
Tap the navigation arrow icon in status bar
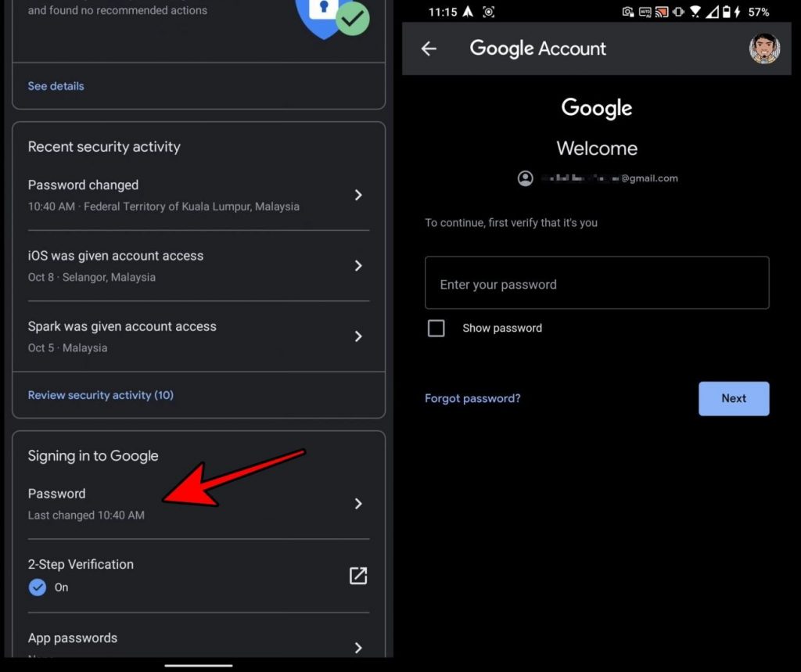tap(468, 12)
